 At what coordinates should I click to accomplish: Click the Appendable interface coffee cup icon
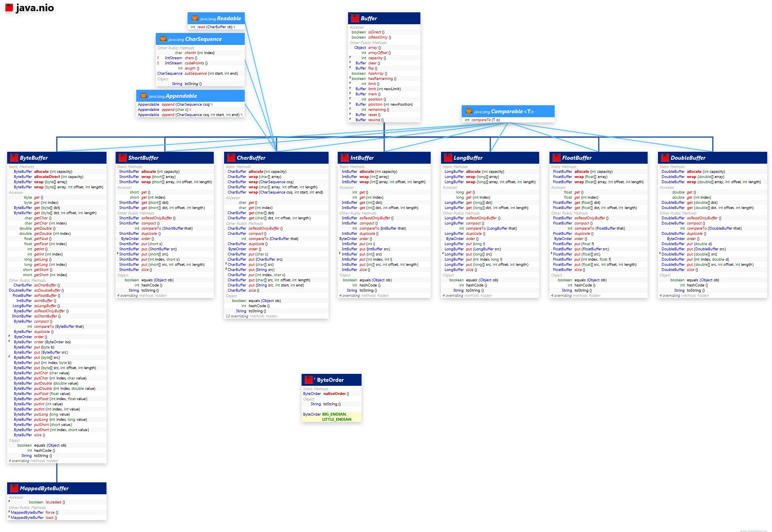(x=143, y=96)
